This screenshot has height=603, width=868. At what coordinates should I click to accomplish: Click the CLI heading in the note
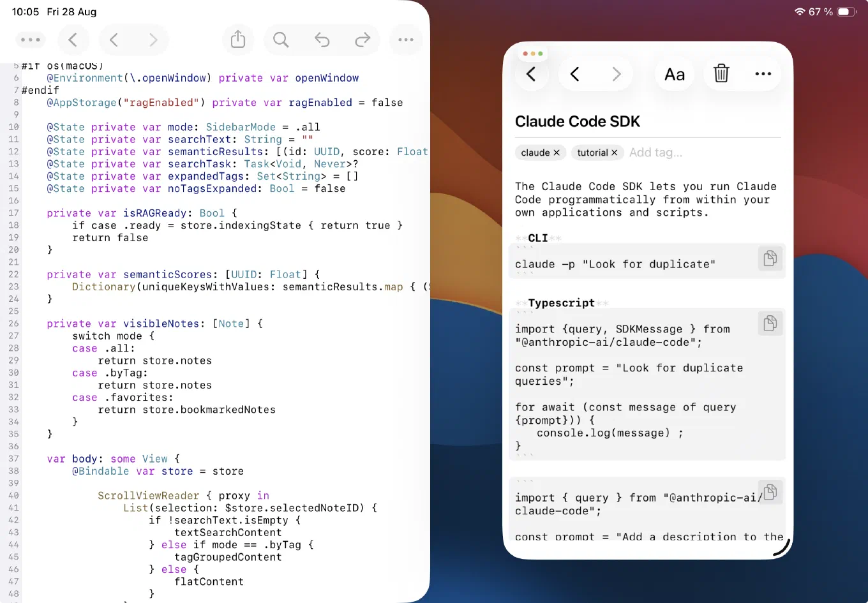(537, 238)
